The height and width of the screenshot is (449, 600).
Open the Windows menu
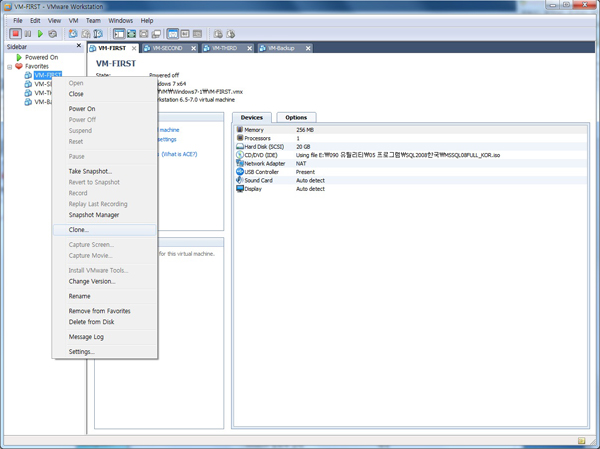[121, 21]
